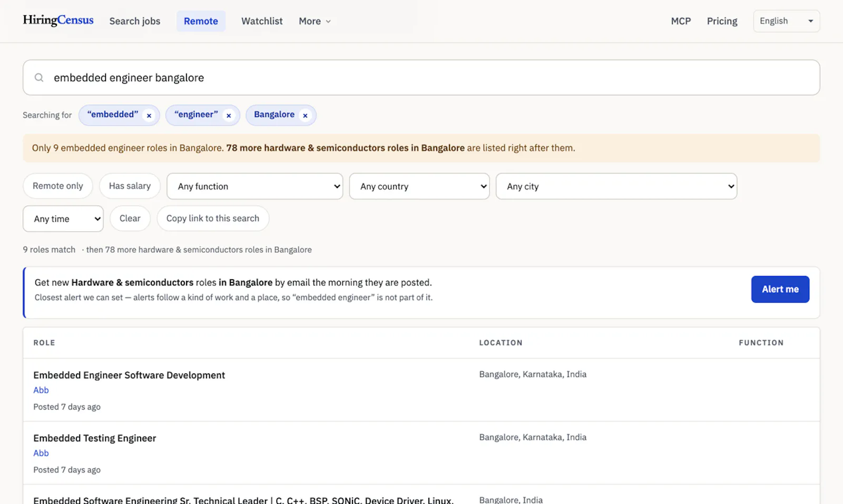Click "78 more hardware & semiconductors roles in Bangalore" banner text
This screenshot has height=504, width=843.
[x=346, y=148]
